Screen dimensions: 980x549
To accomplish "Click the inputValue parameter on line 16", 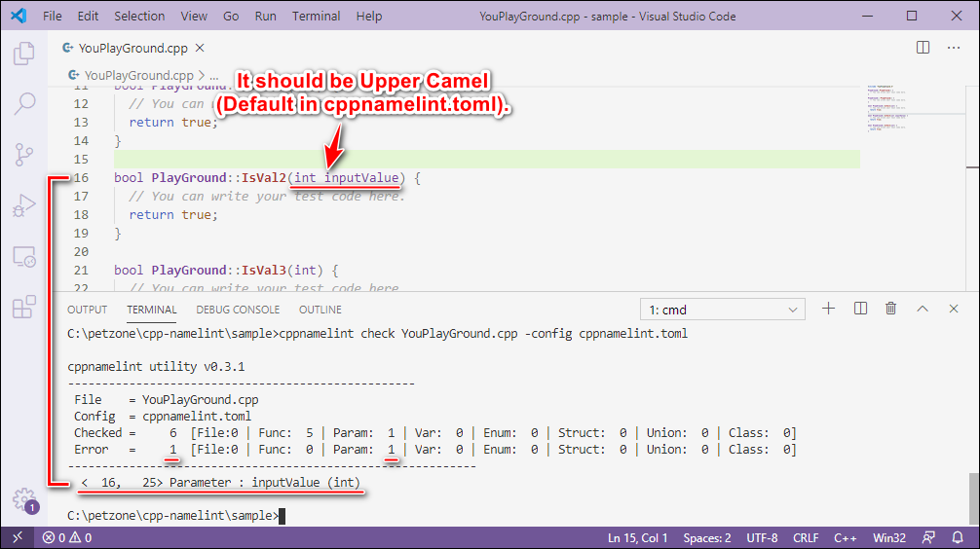I will (361, 177).
